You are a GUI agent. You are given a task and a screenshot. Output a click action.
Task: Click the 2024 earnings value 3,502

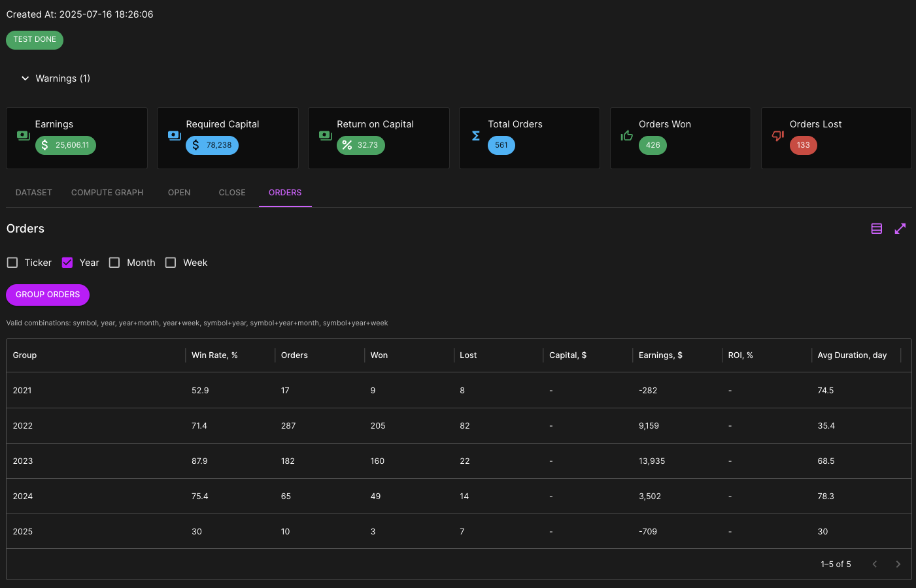(x=650, y=497)
